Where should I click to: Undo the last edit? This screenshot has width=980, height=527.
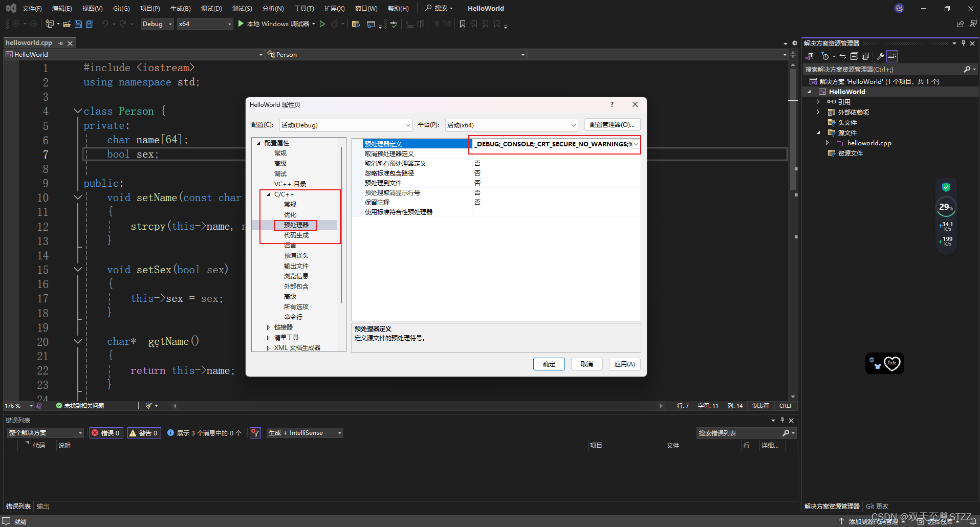[106, 24]
